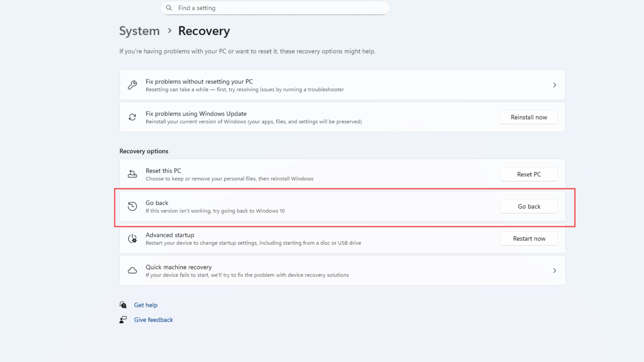Click the Find a setting search field
Viewport: 644px width, 362px height.
[x=275, y=8]
